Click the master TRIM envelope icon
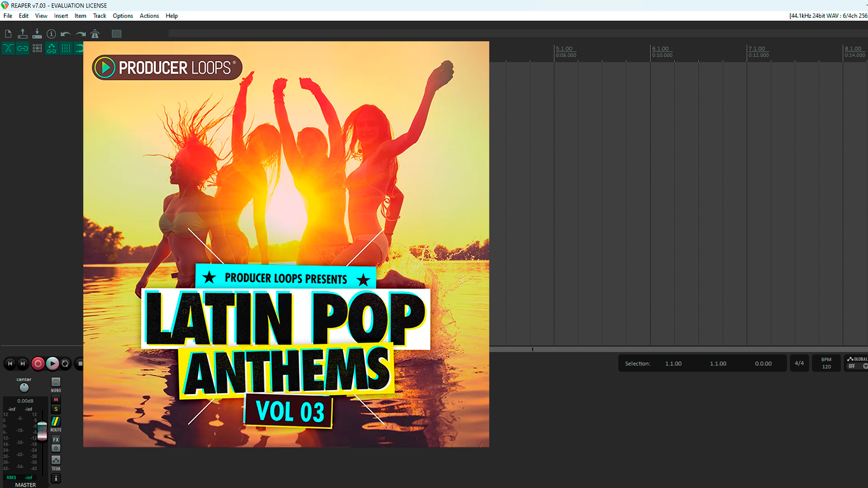This screenshot has width=868, height=488. click(x=56, y=460)
